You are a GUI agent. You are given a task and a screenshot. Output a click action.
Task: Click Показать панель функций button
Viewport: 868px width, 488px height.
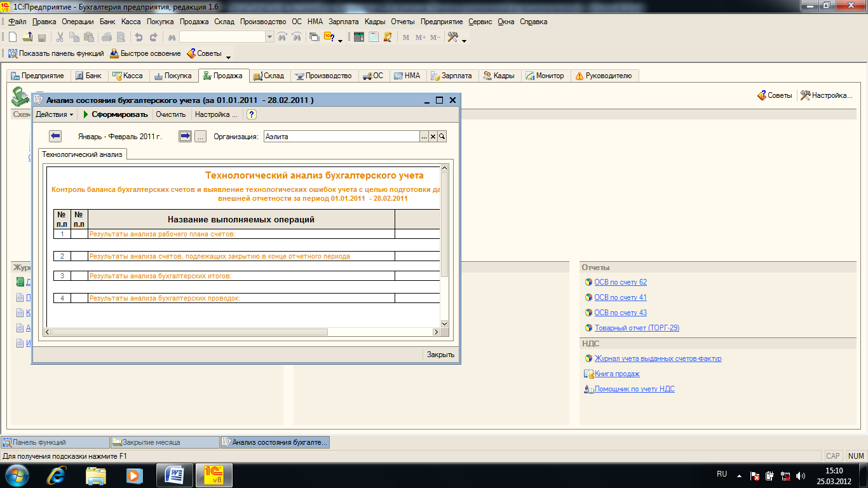click(x=55, y=54)
